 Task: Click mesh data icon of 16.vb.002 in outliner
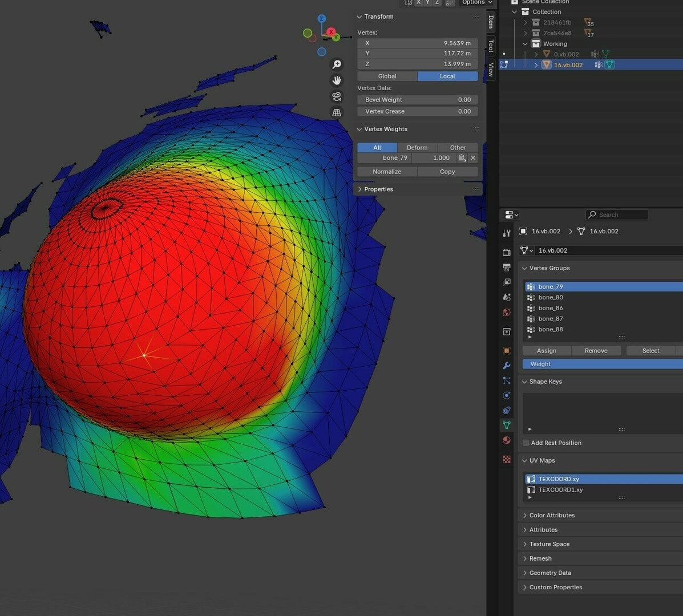[x=610, y=64]
